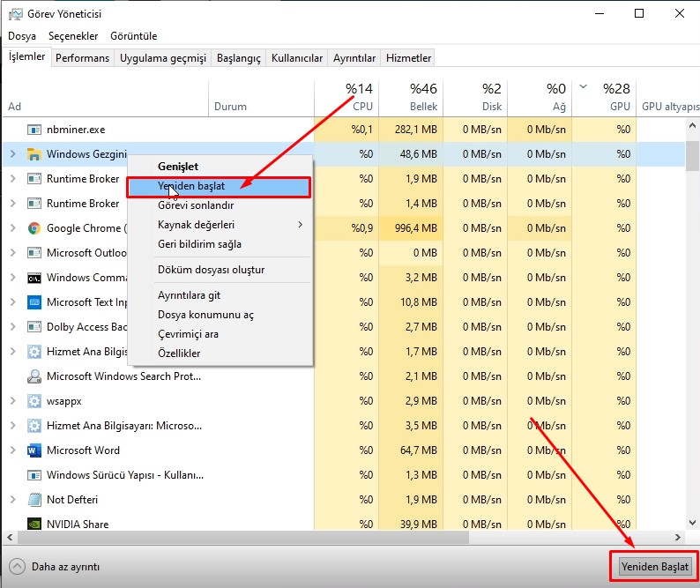Open Özellikler from context menu
Screen dimensions: 700x588
[220, 354]
